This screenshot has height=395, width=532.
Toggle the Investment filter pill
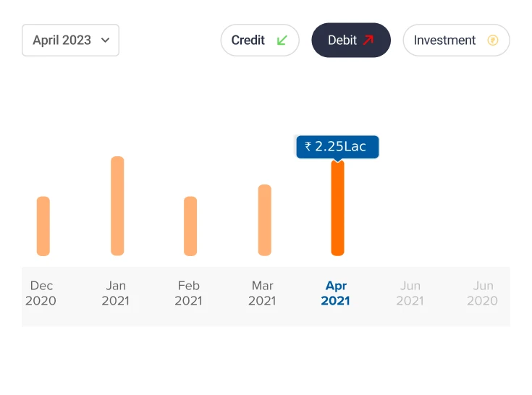coord(456,41)
